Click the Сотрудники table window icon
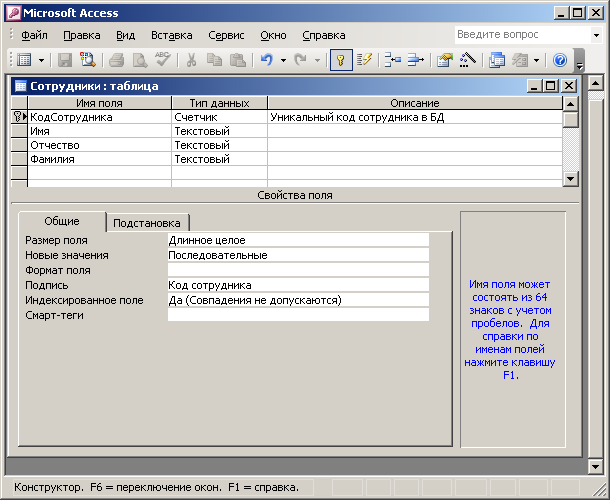This screenshot has height=500, width=610. pyautogui.click(x=21, y=86)
